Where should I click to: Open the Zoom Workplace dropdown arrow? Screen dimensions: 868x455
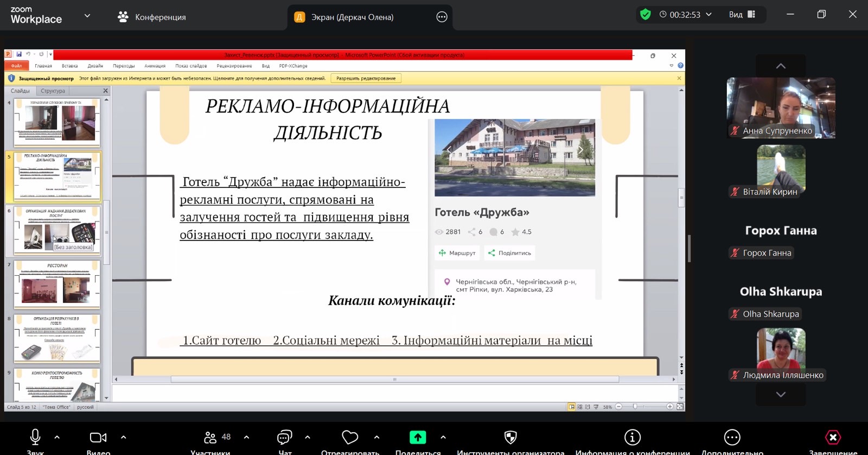pyautogui.click(x=87, y=16)
